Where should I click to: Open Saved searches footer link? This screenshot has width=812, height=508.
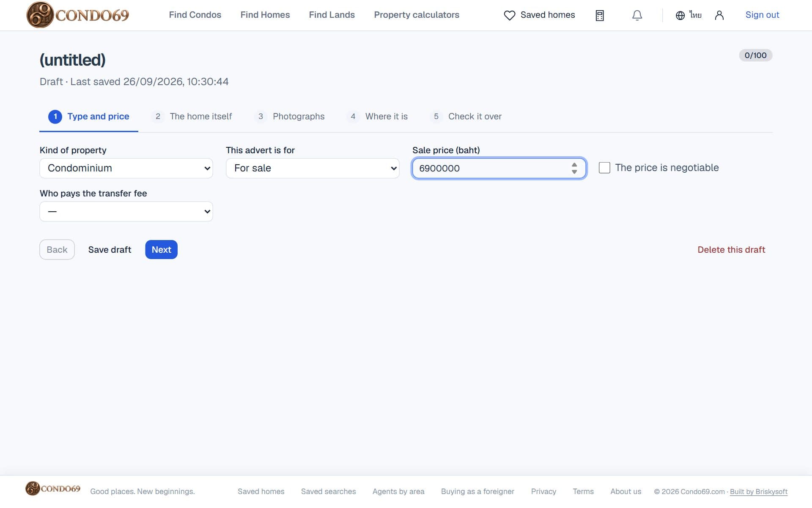(x=329, y=491)
